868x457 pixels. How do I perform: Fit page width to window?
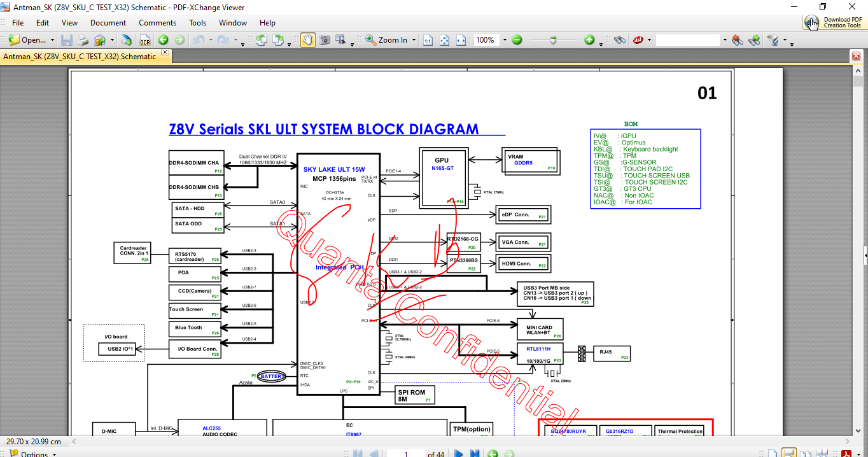460,40
